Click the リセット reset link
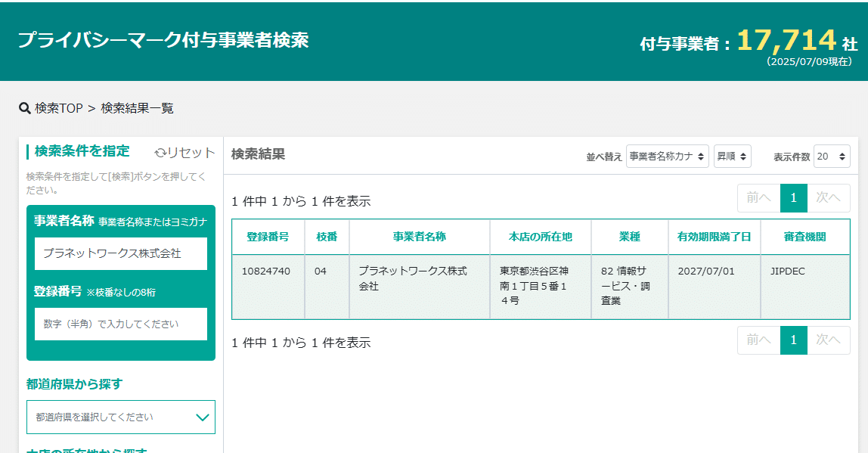 tap(191, 152)
